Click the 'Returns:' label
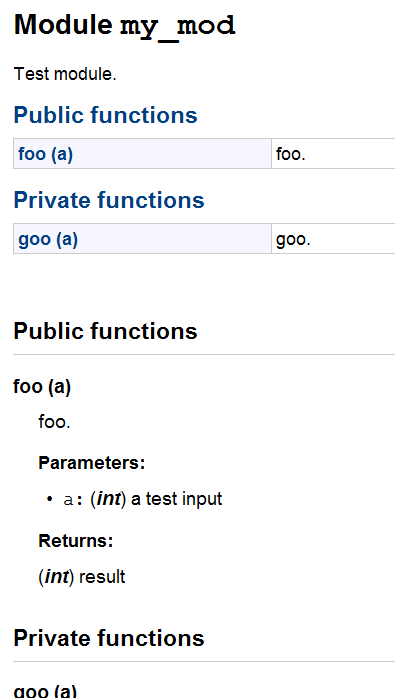 pyautogui.click(x=76, y=541)
